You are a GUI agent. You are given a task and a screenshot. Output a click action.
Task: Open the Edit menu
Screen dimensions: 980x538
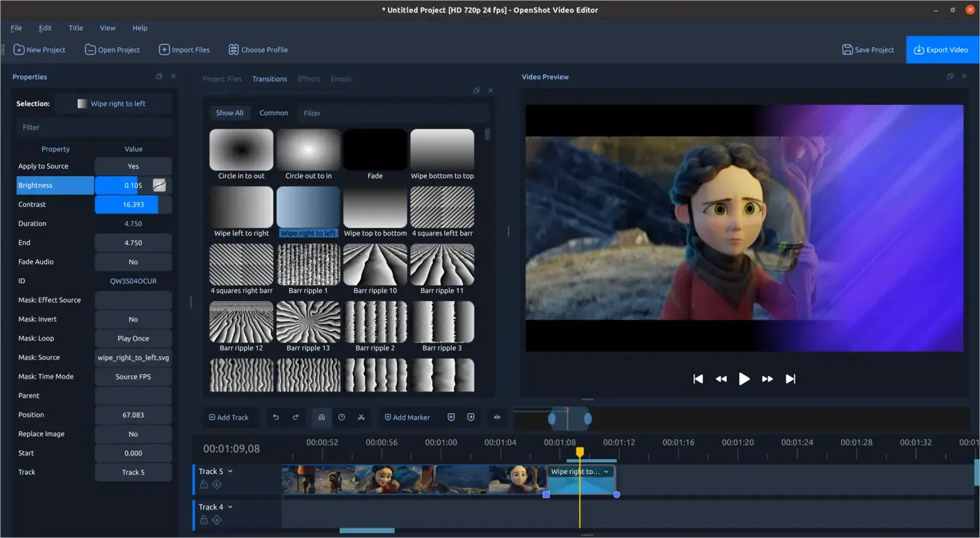[x=45, y=28]
